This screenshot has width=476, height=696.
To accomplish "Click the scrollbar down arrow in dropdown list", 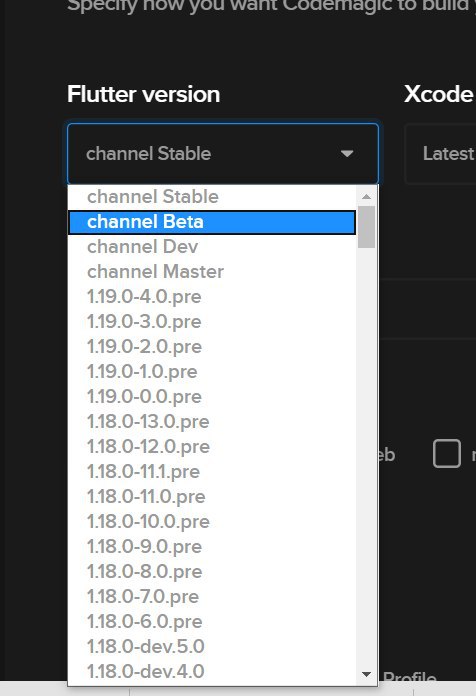I will pyautogui.click(x=366, y=674).
